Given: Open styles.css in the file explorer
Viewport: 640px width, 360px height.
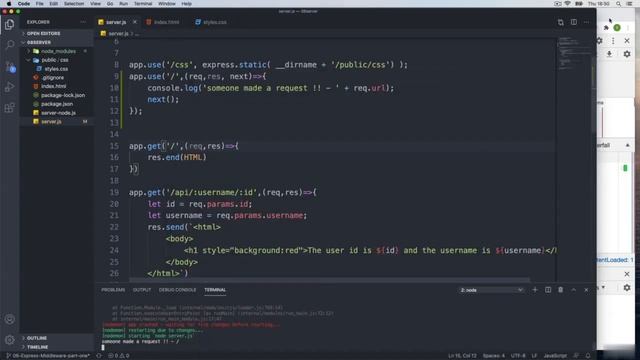Looking at the screenshot, I should coord(56,69).
